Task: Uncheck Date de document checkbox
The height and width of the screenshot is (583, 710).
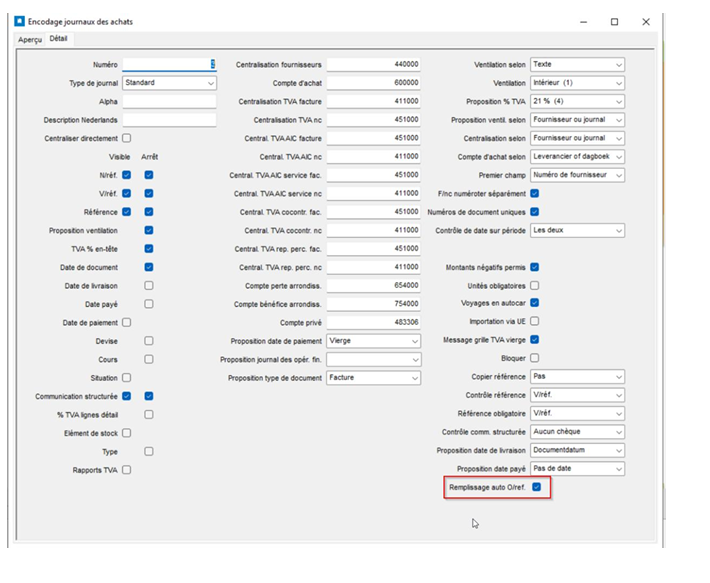Action: click(149, 267)
